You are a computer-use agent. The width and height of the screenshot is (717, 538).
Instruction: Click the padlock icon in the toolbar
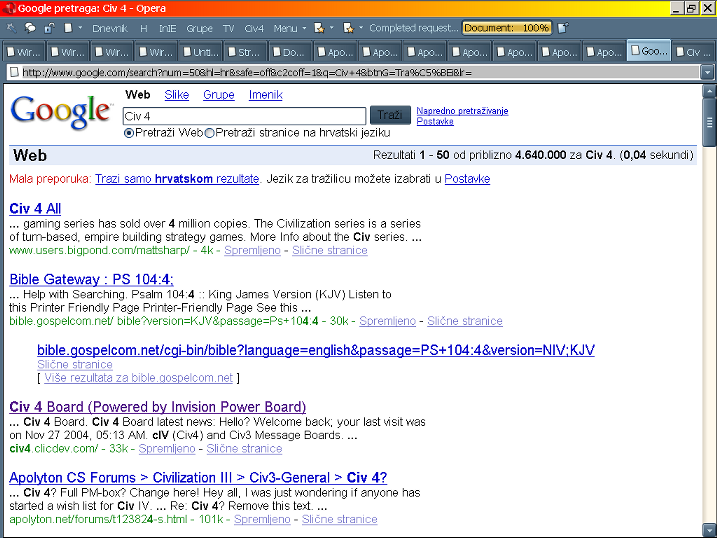(x=48, y=28)
